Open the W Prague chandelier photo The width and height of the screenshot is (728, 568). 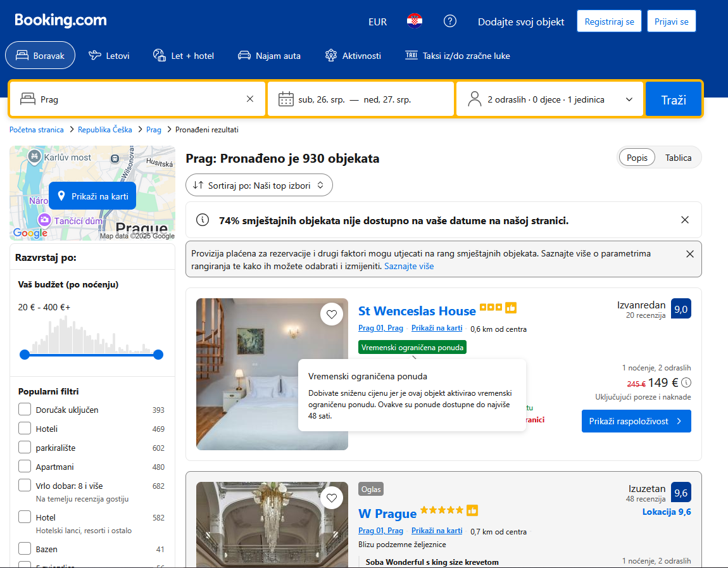click(x=272, y=524)
